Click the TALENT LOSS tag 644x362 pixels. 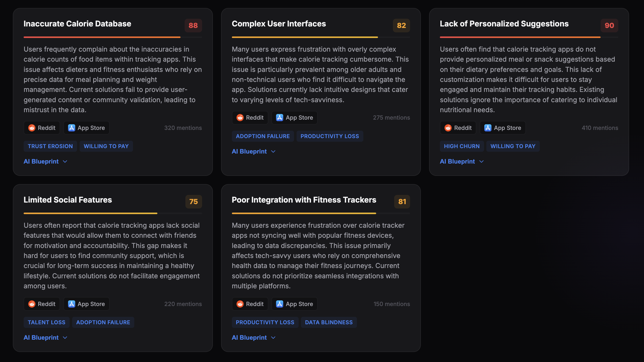46,322
